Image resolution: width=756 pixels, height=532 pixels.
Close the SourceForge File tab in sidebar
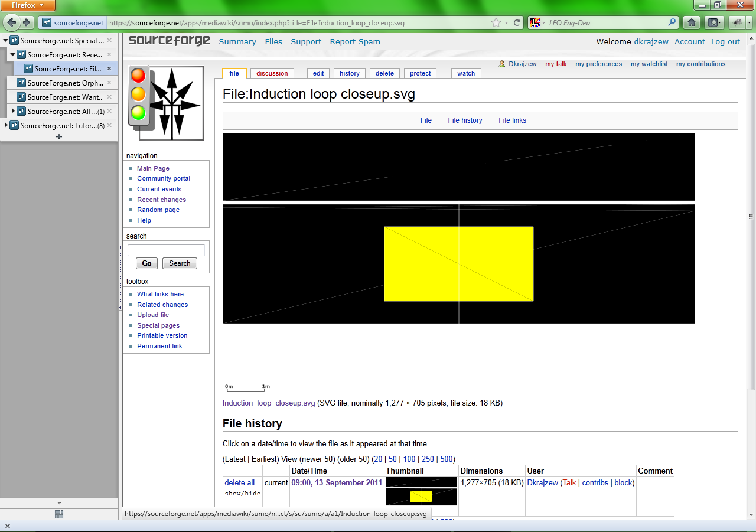pos(109,68)
